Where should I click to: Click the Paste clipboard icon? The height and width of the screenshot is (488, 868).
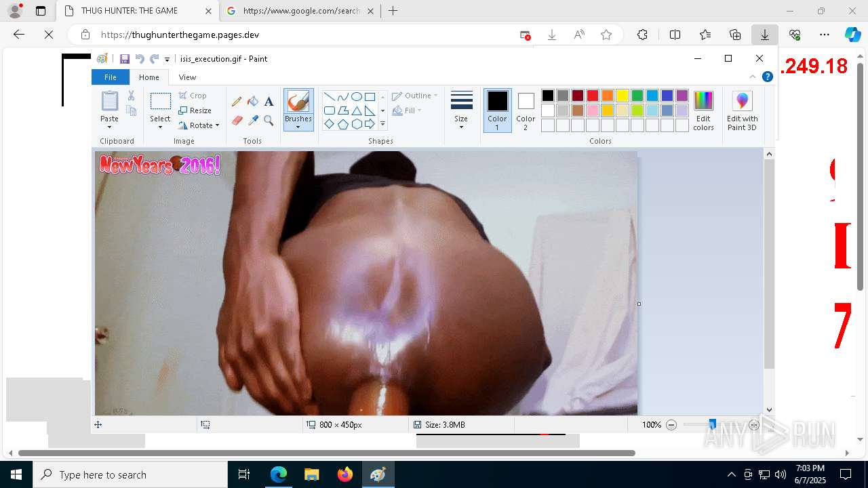click(110, 101)
